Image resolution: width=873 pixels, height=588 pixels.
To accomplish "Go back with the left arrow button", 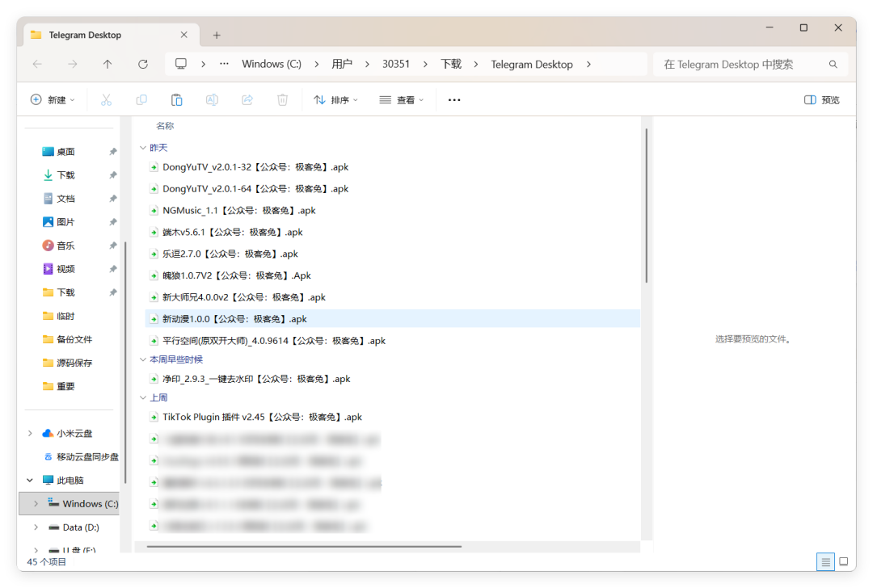I will (x=37, y=65).
